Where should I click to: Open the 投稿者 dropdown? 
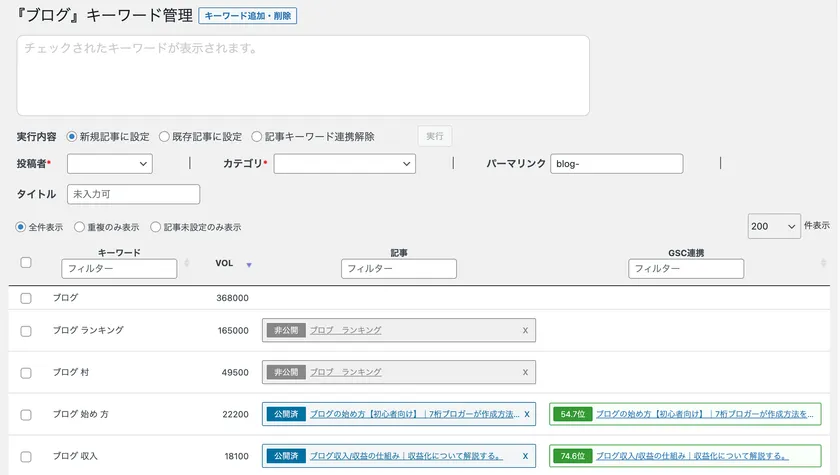tap(109, 164)
